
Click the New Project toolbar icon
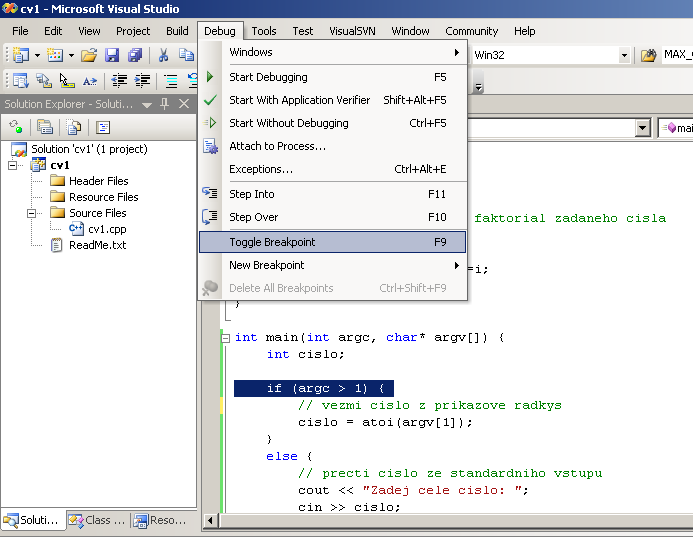[21, 55]
